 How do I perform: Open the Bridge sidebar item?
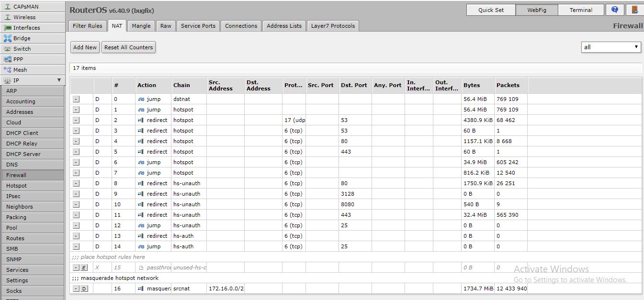click(32, 38)
